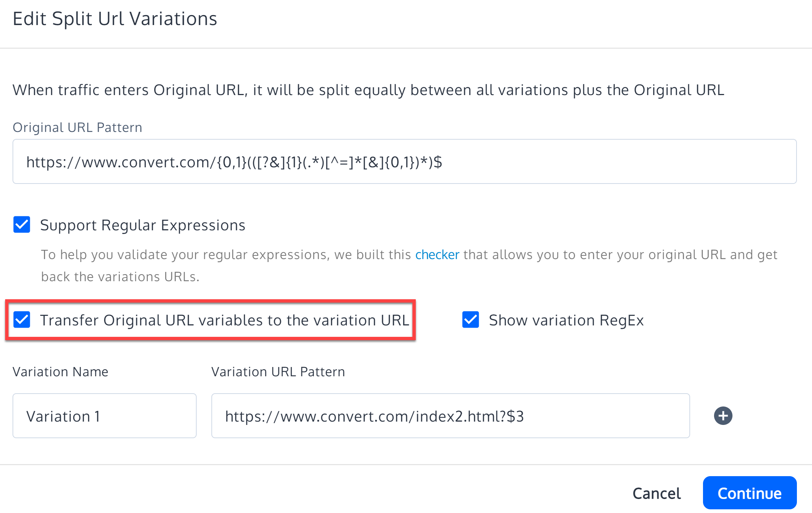The width and height of the screenshot is (812, 513).
Task: Click the add variation plus icon
Action: [x=723, y=416]
